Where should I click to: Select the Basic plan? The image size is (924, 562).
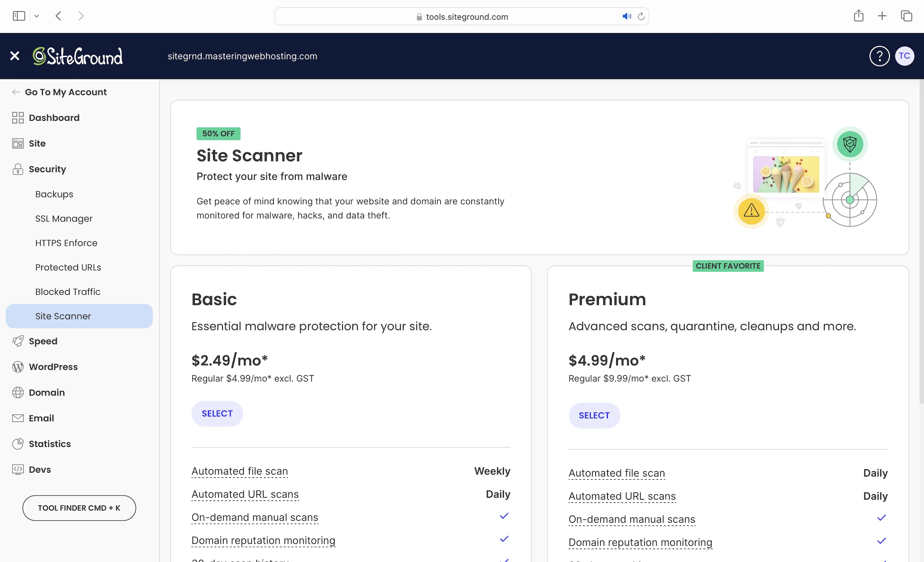[x=217, y=414]
